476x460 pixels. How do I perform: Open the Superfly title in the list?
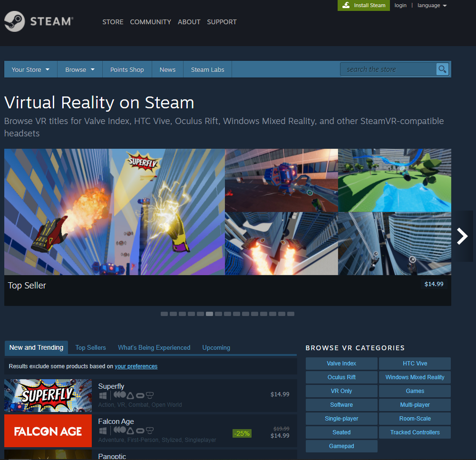[x=111, y=386]
